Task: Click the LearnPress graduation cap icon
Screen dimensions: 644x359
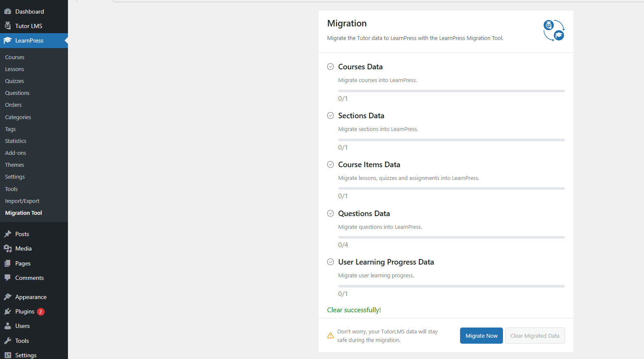Action: [8, 40]
